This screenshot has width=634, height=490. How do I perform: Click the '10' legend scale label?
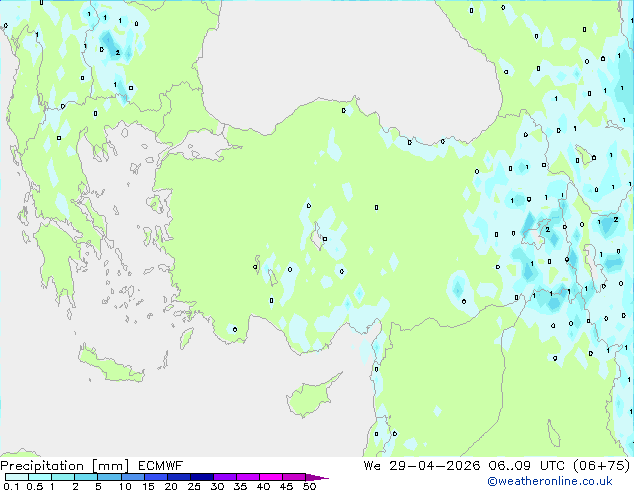(x=125, y=486)
